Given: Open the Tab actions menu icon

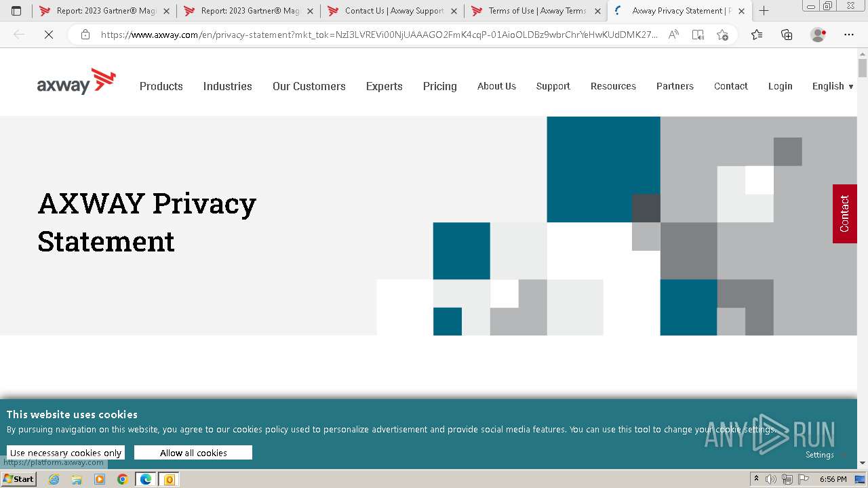Looking at the screenshot, I should [x=16, y=11].
